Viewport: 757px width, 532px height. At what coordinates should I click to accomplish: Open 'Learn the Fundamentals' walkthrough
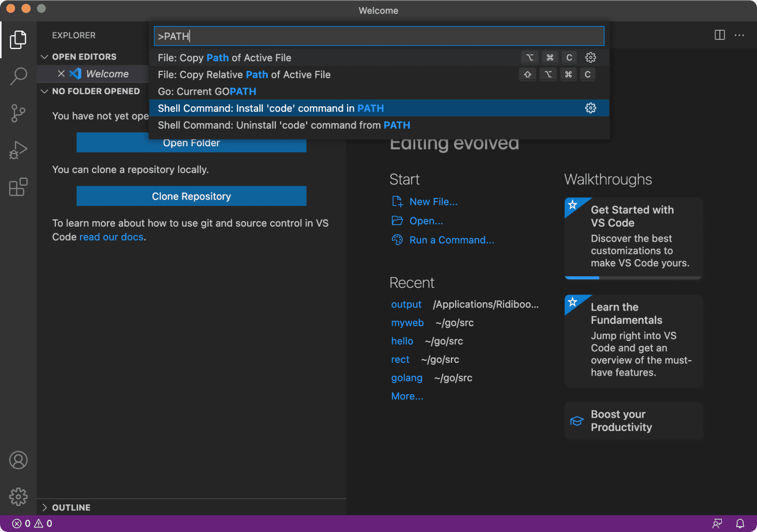point(633,341)
